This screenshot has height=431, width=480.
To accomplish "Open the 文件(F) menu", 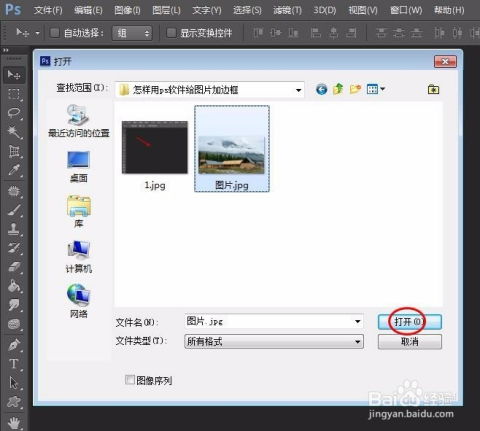I will click(x=48, y=10).
